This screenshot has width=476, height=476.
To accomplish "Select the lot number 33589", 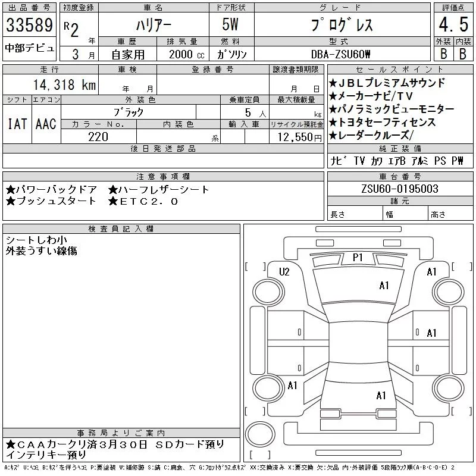I will 29,26.
